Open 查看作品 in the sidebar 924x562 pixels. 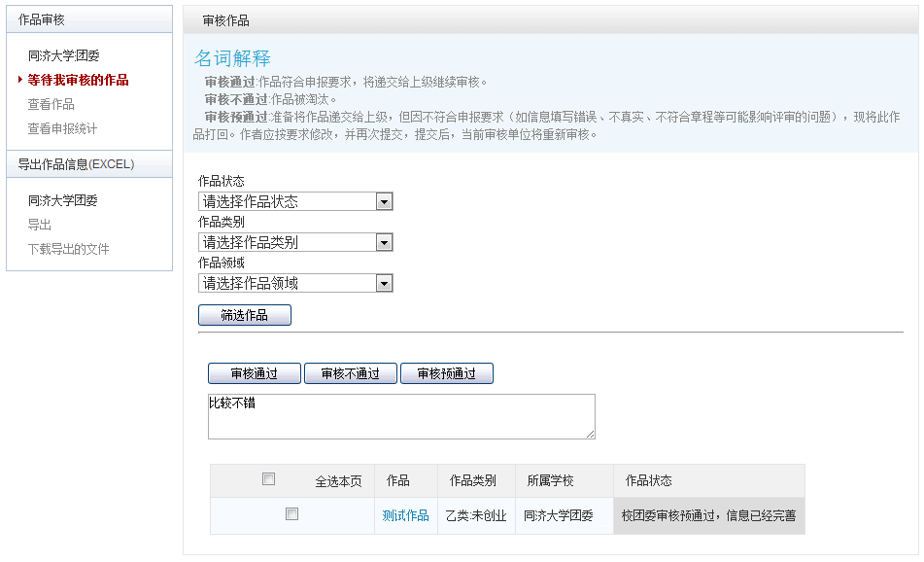pyautogui.click(x=51, y=104)
